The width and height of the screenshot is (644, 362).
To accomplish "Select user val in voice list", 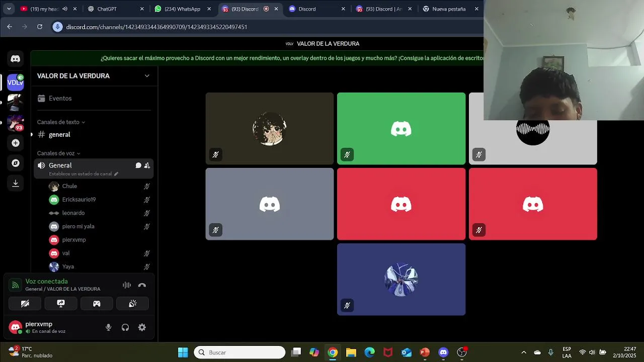I will point(99,253).
